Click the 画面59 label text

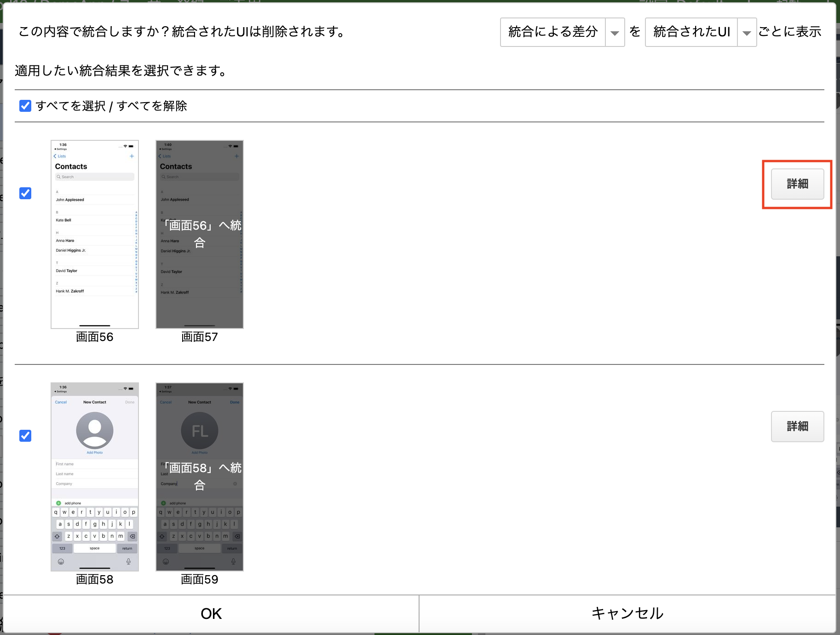coord(200,579)
